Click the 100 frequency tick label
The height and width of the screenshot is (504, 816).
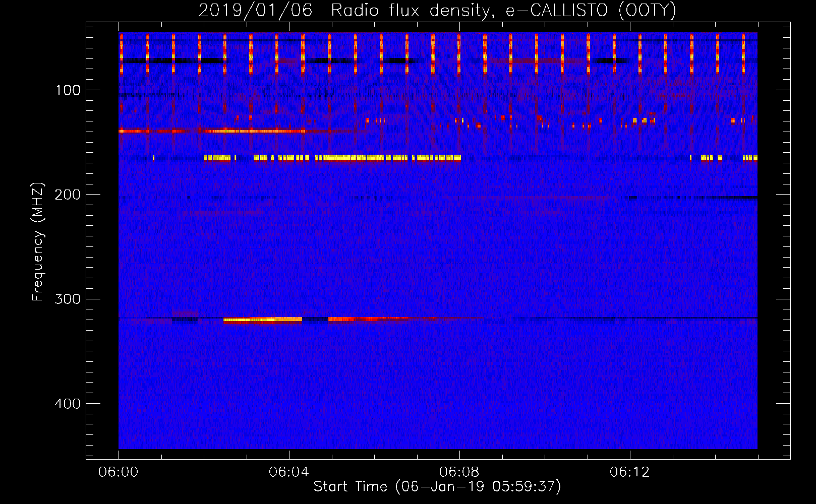coord(68,90)
